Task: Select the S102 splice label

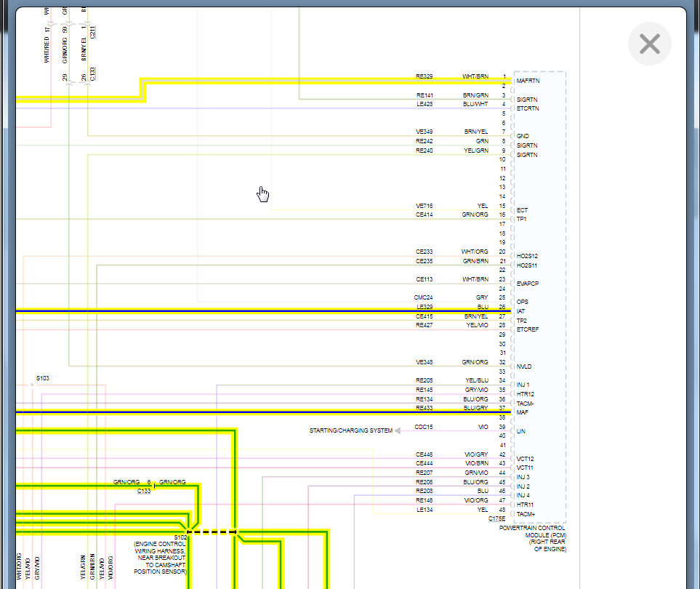Action: [x=180, y=537]
